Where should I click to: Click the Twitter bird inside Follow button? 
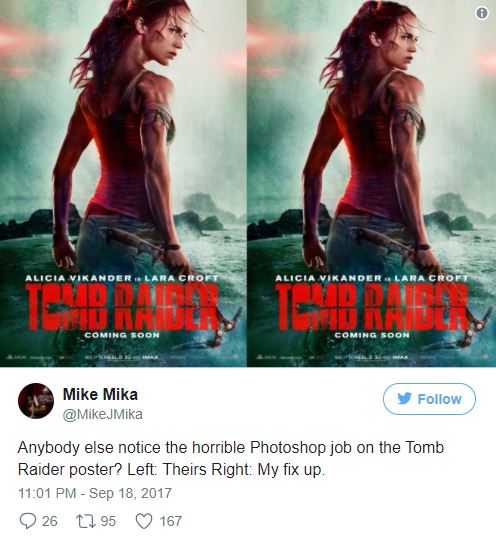[405, 399]
